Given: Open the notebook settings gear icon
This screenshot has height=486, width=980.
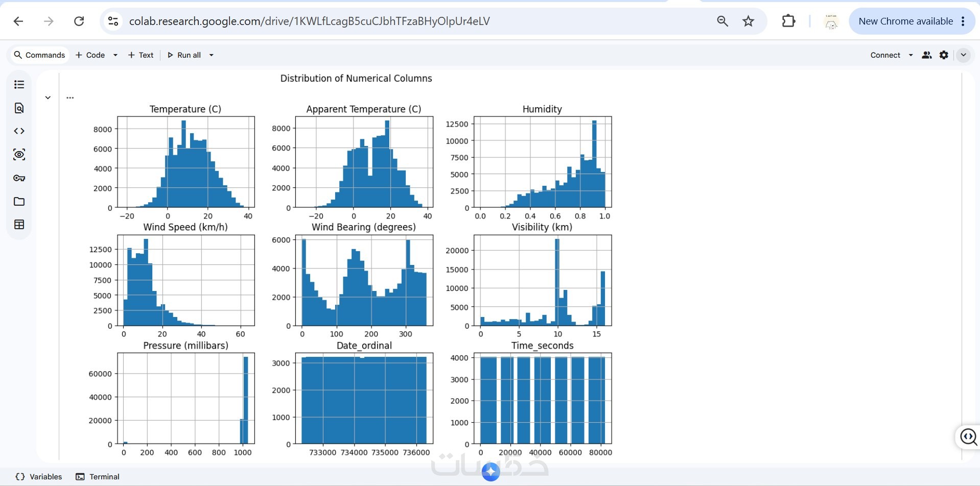Looking at the screenshot, I should [x=944, y=55].
